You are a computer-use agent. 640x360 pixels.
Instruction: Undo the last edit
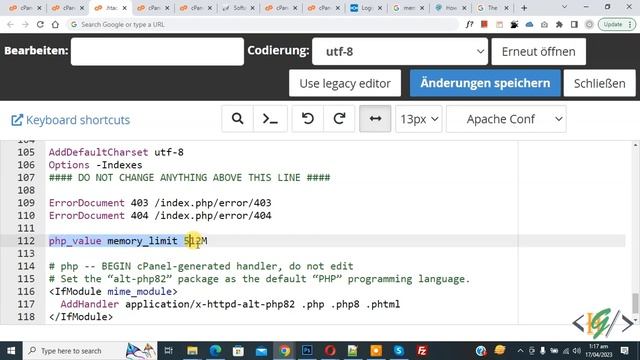pyautogui.click(x=308, y=119)
